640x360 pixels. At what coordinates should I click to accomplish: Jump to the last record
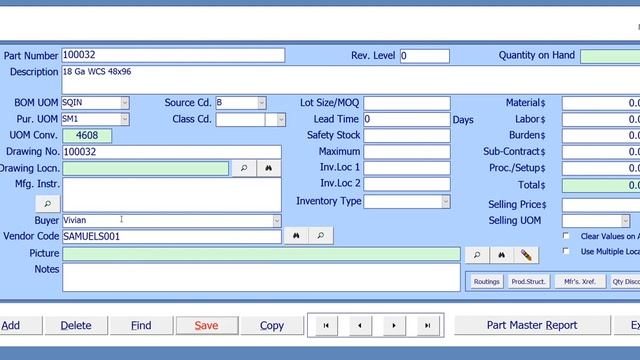428,325
